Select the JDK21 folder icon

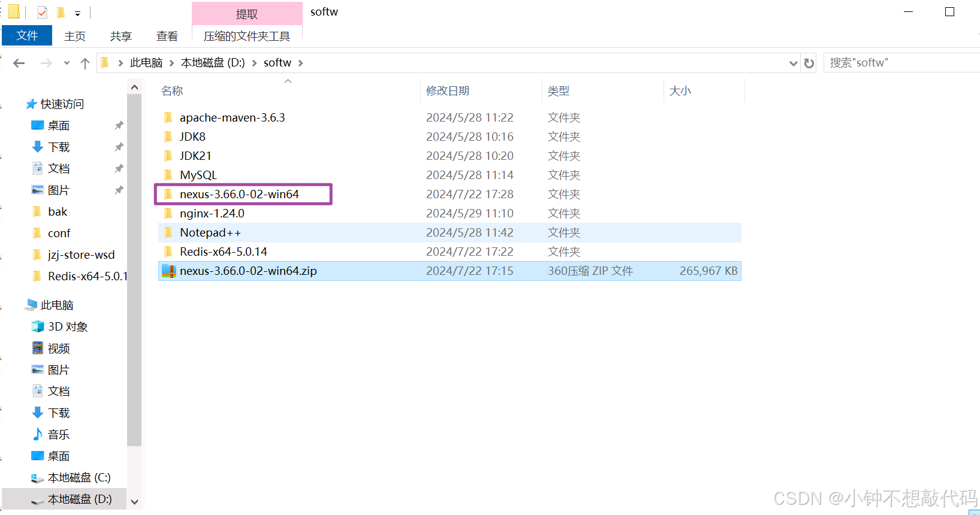click(x=168, y=156)
